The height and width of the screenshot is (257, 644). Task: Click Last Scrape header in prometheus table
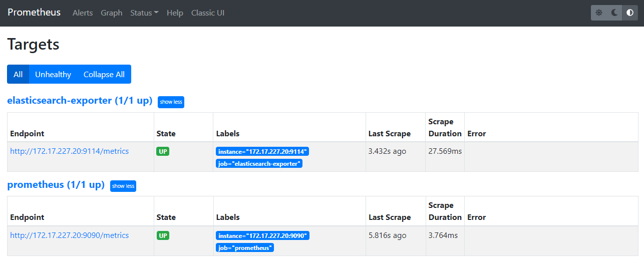(390, 217)
